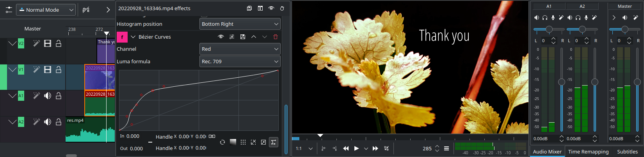This screenshot has width=644, height=157.
Task: Click the Master volume fader handle
Action: pos(637,82)
